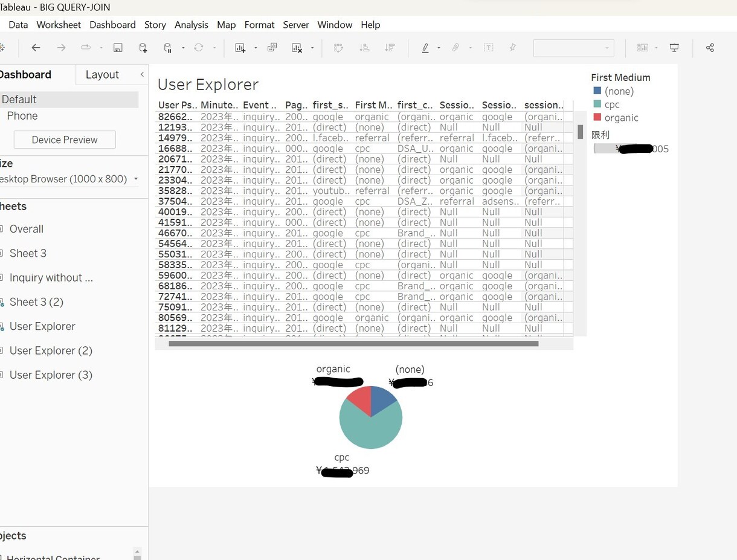737x560 pixels.
Task: Select the Inquiry without... sheet
Action: coord(51,277)
